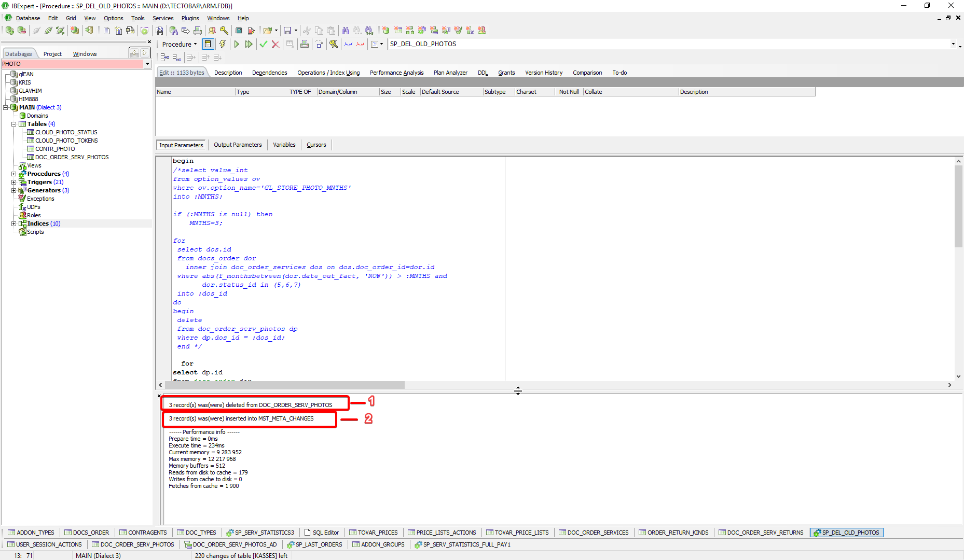This screenshot has height=560, width=964.
Task: Click the Register Database icon
Action: point(9,31)
